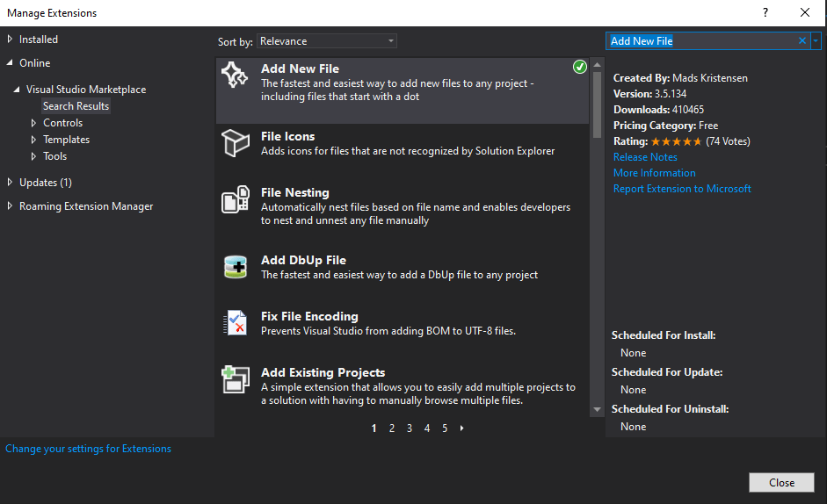Click the Add DbUp File database icon
The height and width of the screenshot is (504, 827).
click(x=236, y=267)
